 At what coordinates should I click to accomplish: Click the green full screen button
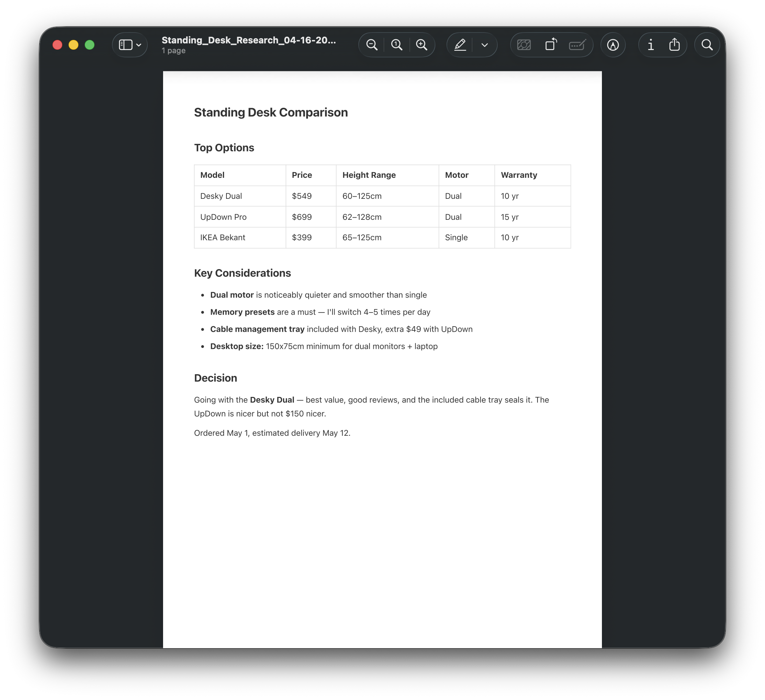click(x=90, y=45)
